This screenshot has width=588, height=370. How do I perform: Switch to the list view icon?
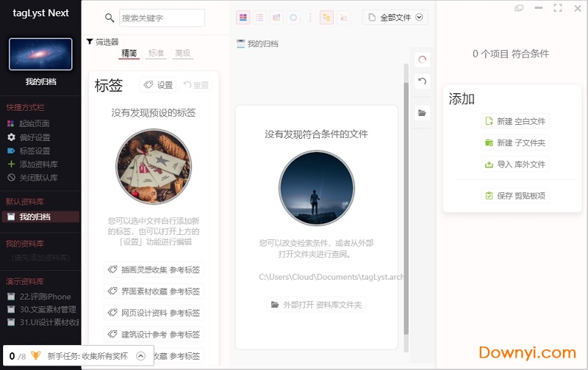coord(259,18)
